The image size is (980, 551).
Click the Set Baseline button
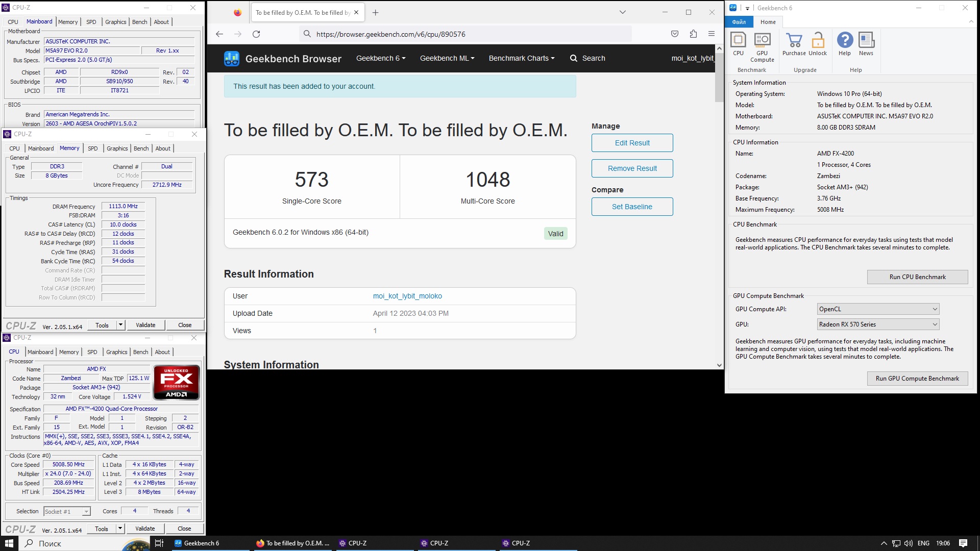pyautogui.click(x=632, y=207)
